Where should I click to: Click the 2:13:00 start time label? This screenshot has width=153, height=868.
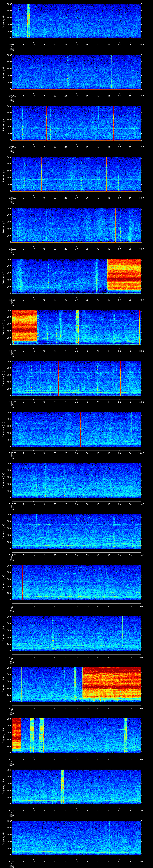click(x=12, y=657)
